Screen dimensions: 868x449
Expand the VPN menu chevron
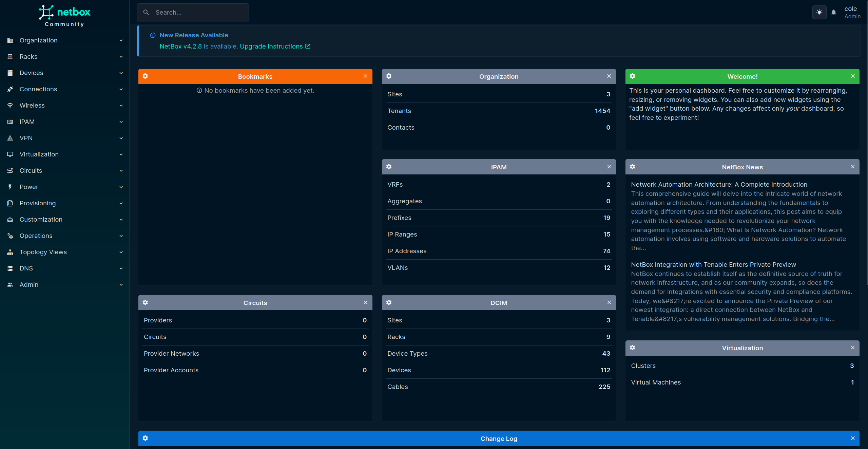click(x=121, y=138)
